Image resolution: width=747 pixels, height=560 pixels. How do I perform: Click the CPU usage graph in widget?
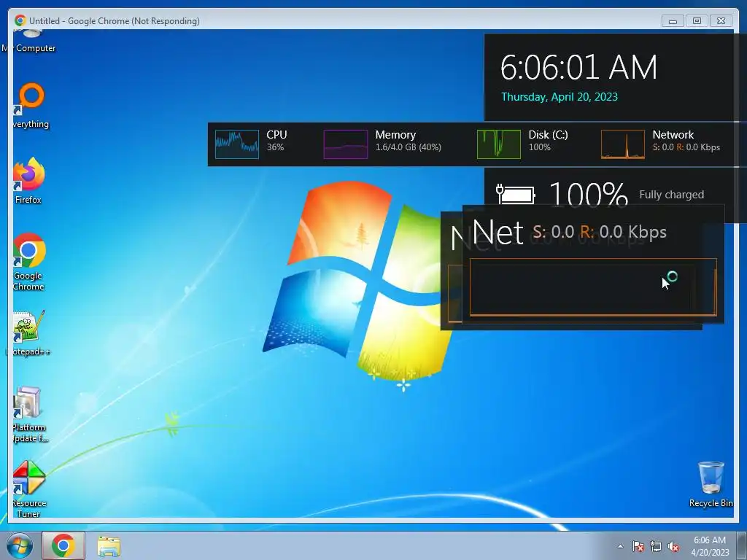[237, 144]
